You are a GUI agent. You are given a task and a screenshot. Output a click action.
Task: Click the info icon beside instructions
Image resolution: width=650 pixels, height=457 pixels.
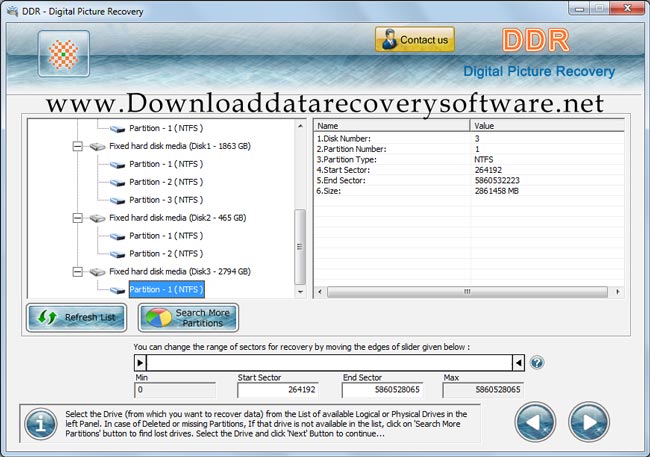pyautogui.click(x=41, y=424)
